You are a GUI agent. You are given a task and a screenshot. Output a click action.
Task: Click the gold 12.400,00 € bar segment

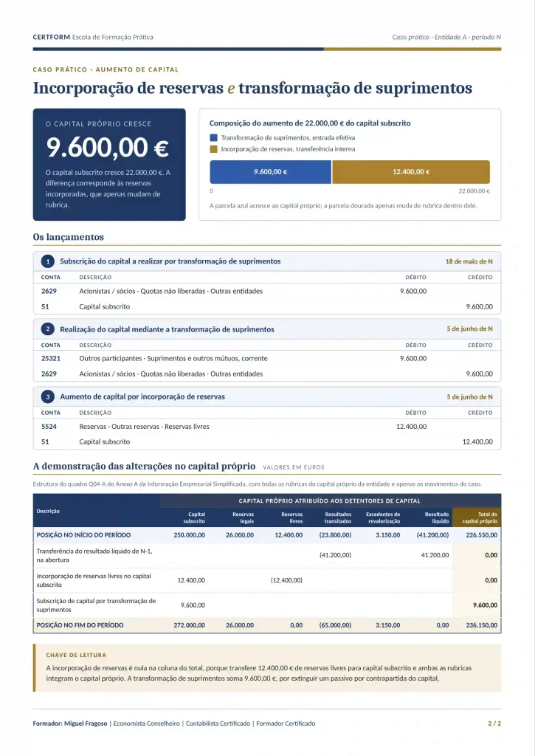[411, 172]
